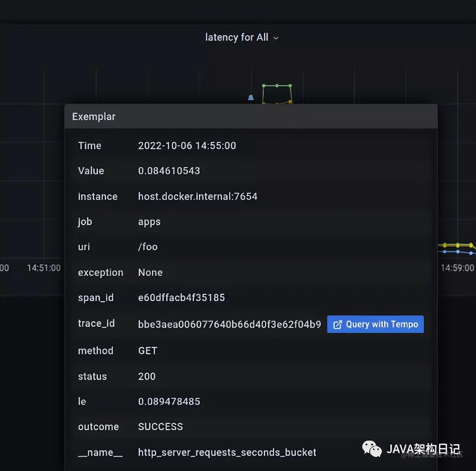Select the span_id value e60dffacb4f35185

181,297
